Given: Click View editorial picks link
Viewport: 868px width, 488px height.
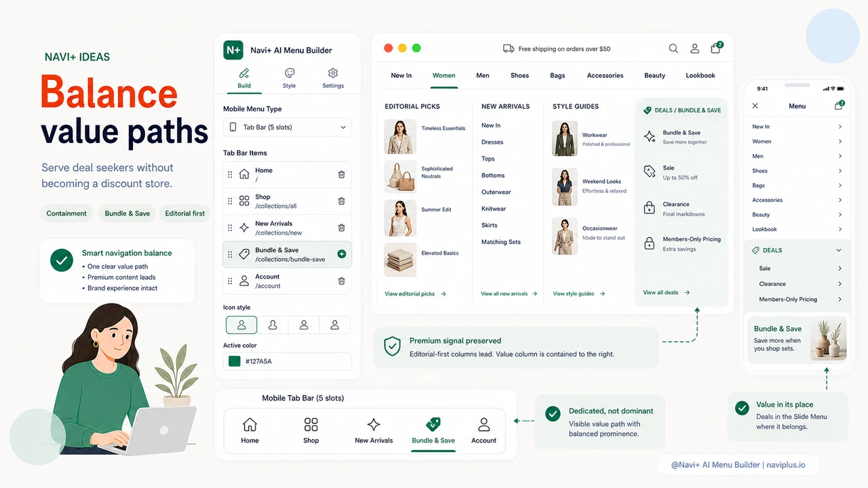Looking at the screenshot, I should (x=415, y=294).
